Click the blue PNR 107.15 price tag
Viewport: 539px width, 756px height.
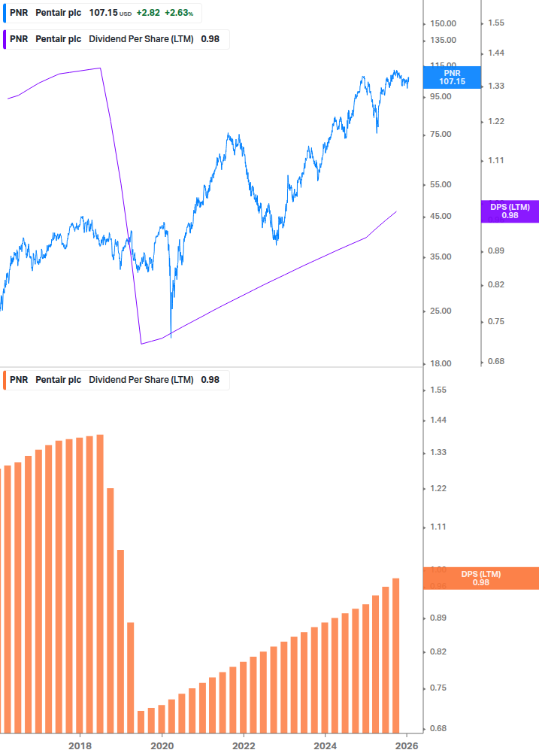(x=452, y=77)
